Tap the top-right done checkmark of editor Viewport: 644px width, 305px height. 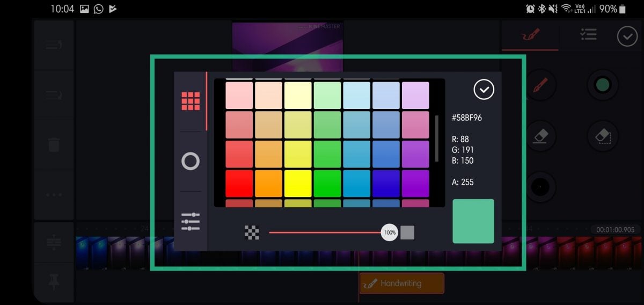(627, 36)
